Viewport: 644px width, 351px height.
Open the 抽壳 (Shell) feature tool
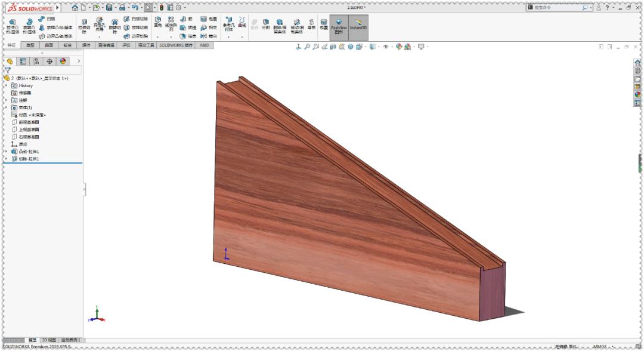point(182,36)
